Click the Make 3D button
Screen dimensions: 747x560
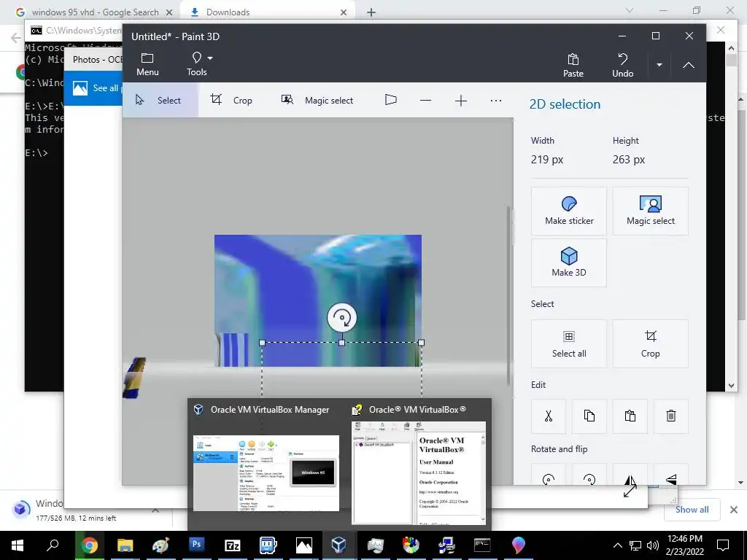coord(569,262)
